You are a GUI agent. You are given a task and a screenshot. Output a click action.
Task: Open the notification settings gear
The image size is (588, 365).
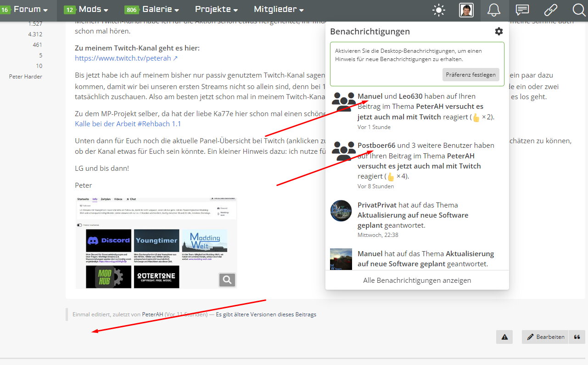click(498, 31)
